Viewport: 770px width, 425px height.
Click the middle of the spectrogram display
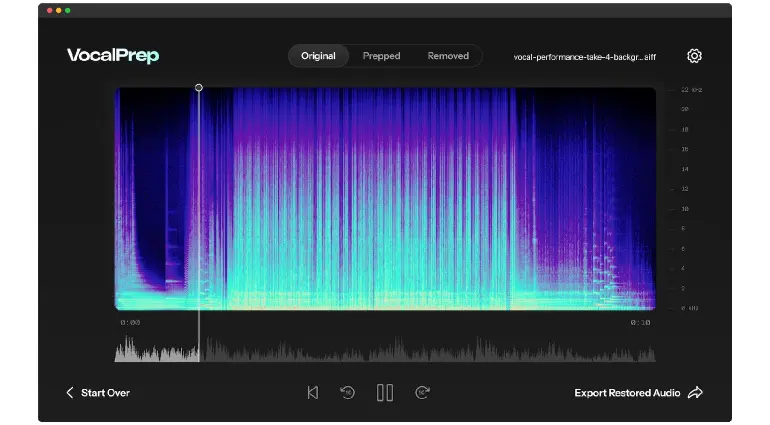coord(385,198)
